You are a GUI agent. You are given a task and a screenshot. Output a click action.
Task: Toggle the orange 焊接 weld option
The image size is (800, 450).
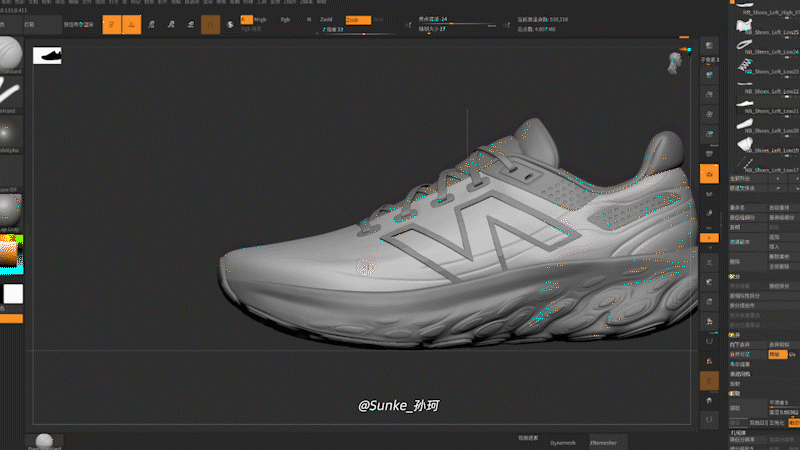coord(778,354)
